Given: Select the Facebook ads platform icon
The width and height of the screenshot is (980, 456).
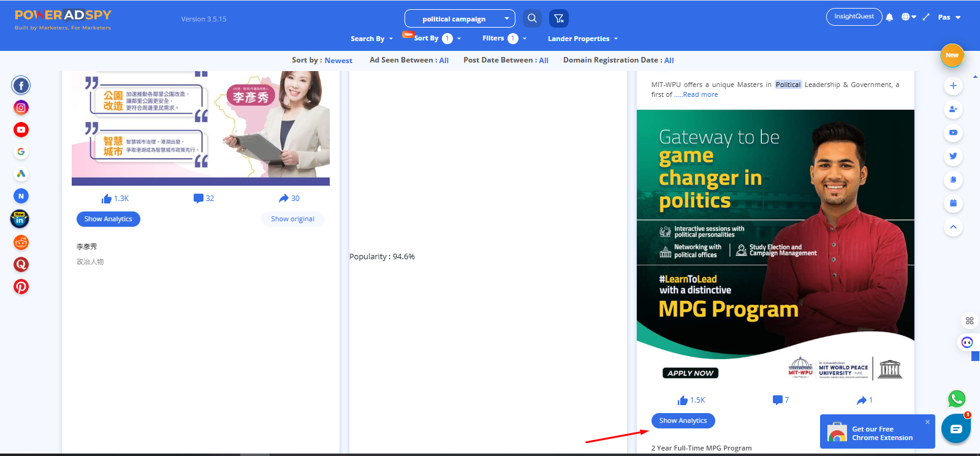Looking at the screenshot, I should (21, 86).
